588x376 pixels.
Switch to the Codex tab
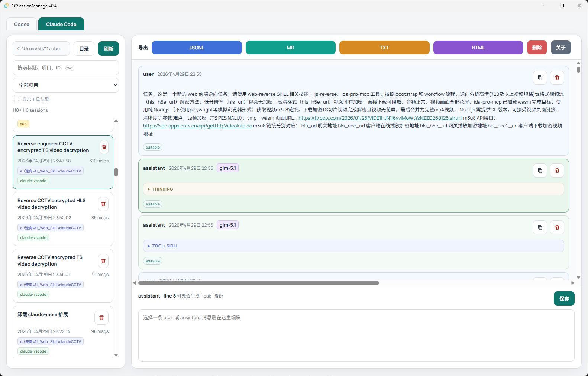22,24
